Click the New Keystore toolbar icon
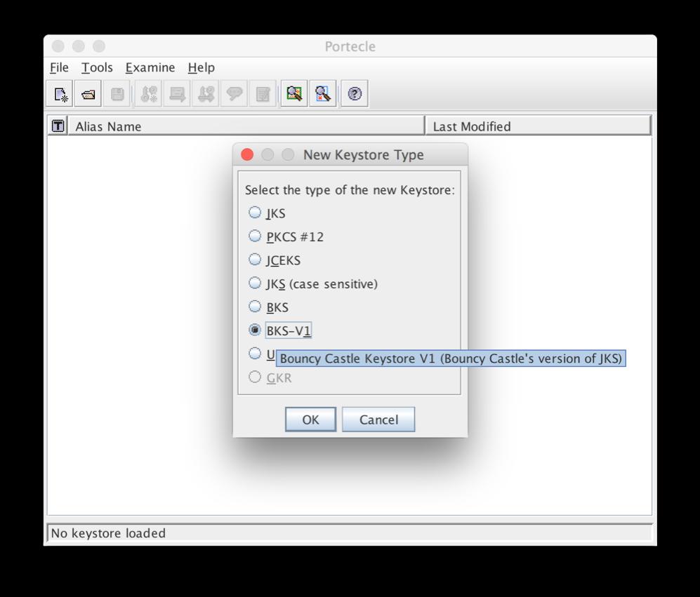The width and height of the screenshot is (700, 597). [60, 94]
